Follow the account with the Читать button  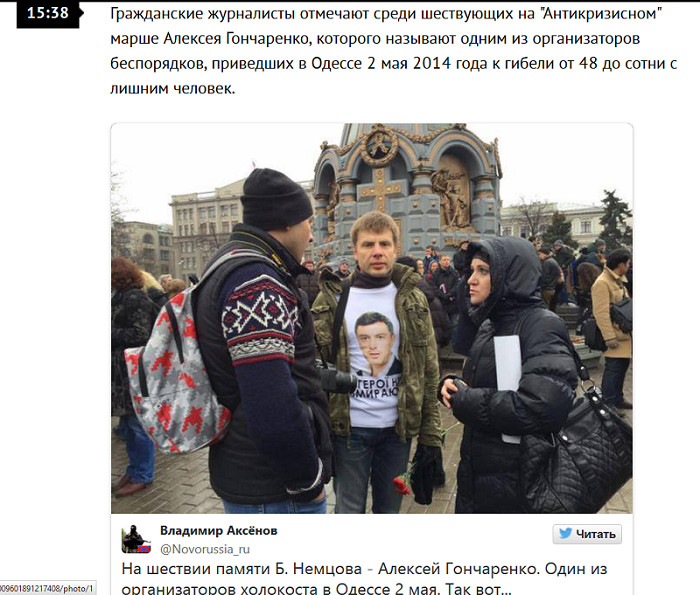[587, 534]
